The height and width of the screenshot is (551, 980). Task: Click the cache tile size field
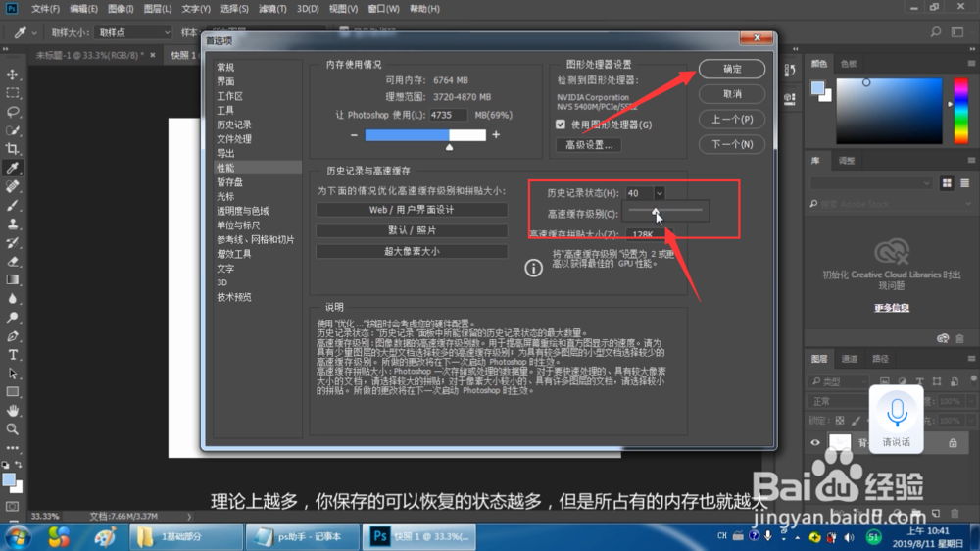[643, 234]
